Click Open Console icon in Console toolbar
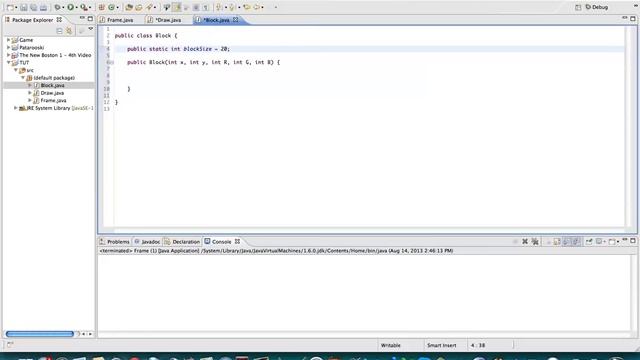 pyautogui.click(x=612, y=242)
